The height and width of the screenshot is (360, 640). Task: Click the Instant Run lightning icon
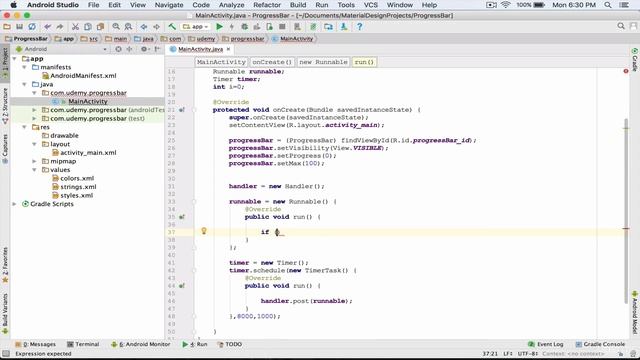pyautogui.click(x=232, y=27)
